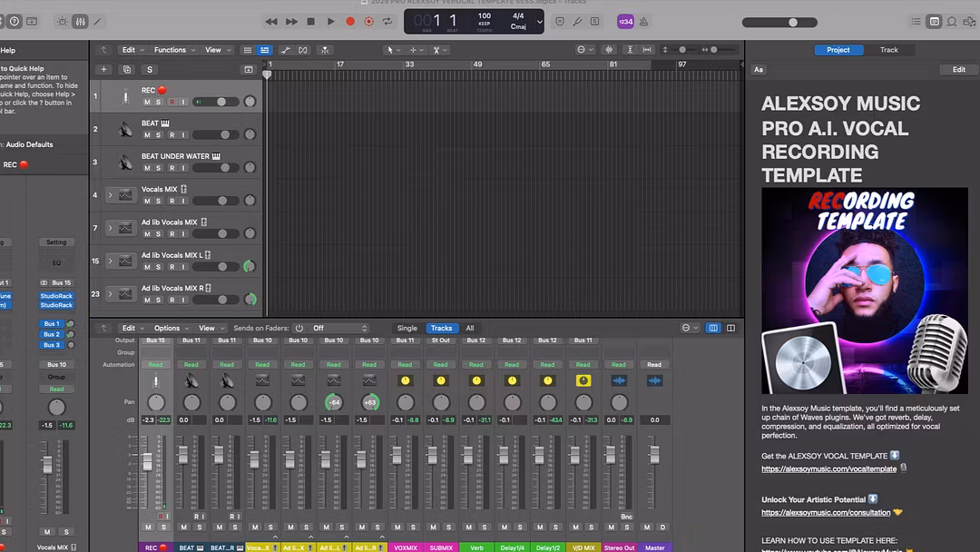Solo the BEAT track in track header
Viewport: 980px width, 552px height.
[x=159, y=135]
